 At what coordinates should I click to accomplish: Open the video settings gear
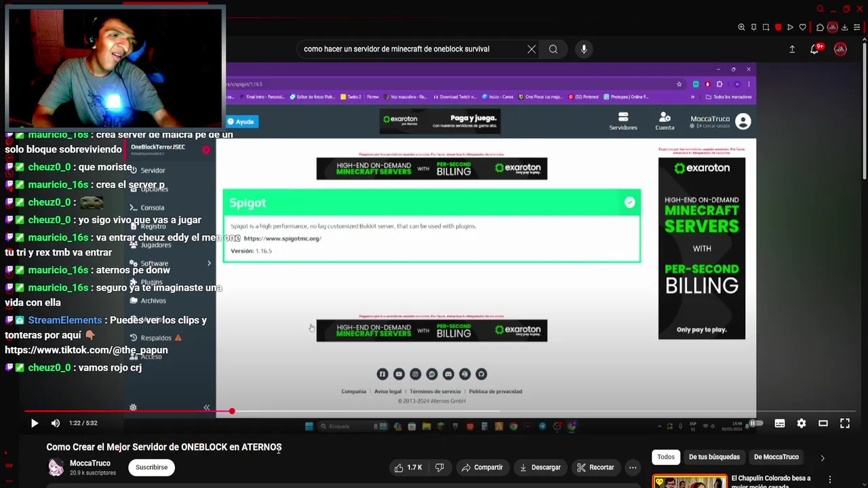click(802, 423)
